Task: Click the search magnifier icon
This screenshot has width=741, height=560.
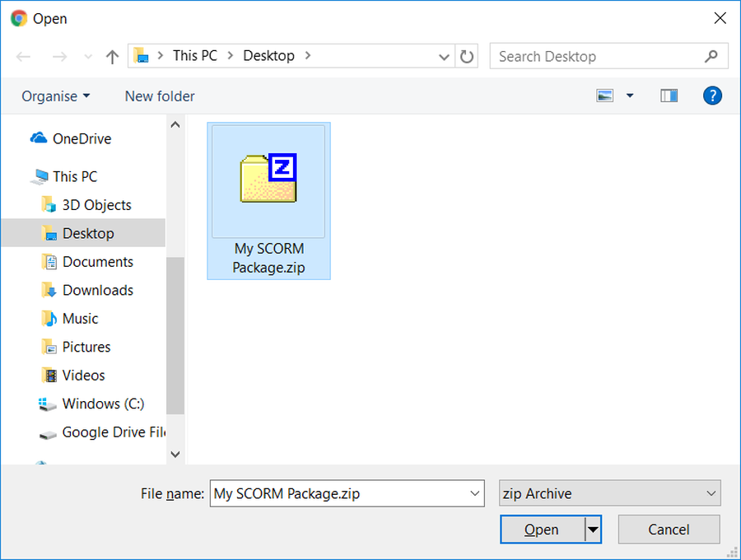Action: point(711,56)
